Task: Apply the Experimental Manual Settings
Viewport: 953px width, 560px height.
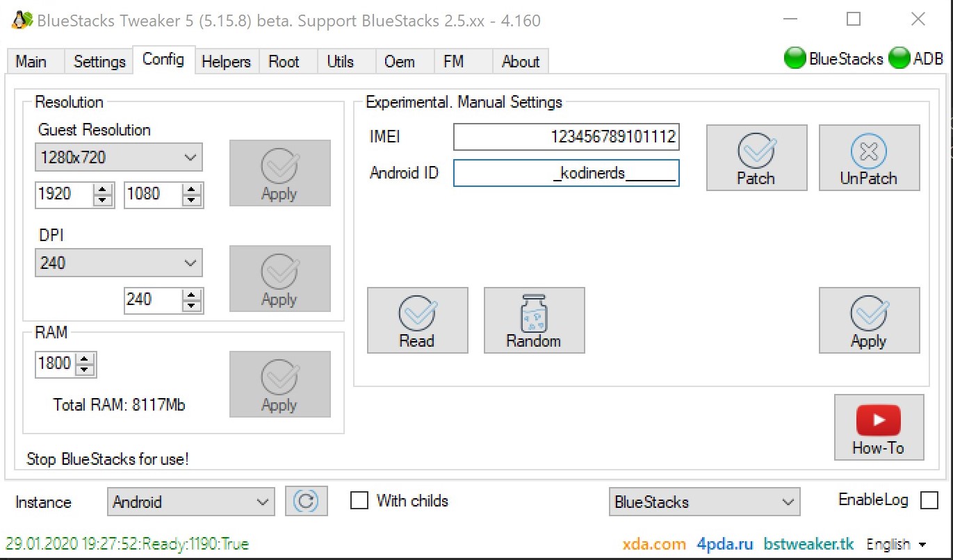Action: (869, 320)
